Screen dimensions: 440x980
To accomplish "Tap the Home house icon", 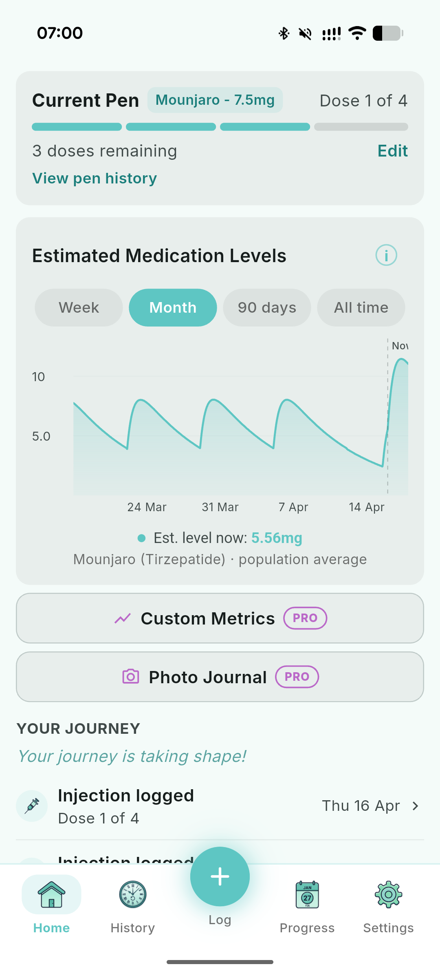I will tap(51, 894).
